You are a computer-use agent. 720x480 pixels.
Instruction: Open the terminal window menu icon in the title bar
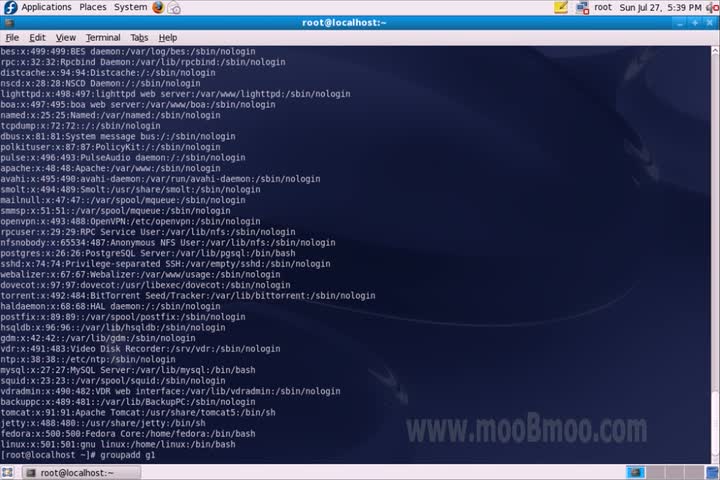8,23
